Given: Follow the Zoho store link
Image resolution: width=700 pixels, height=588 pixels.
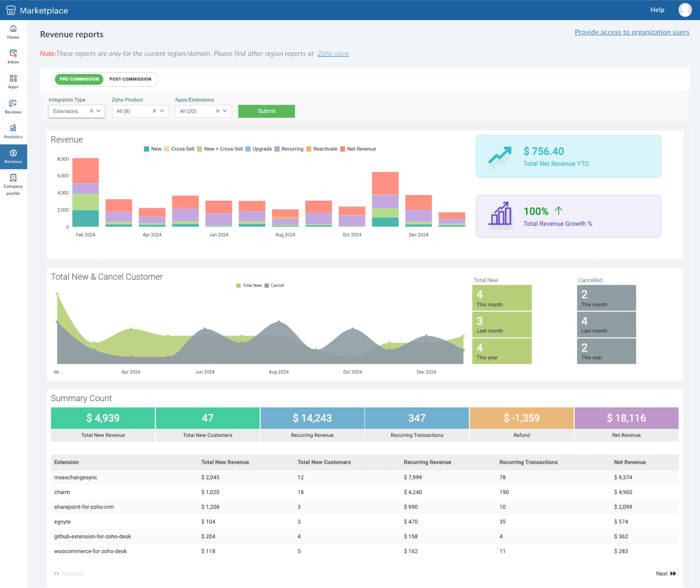Looking at the screenshot, I should point(333,53).
